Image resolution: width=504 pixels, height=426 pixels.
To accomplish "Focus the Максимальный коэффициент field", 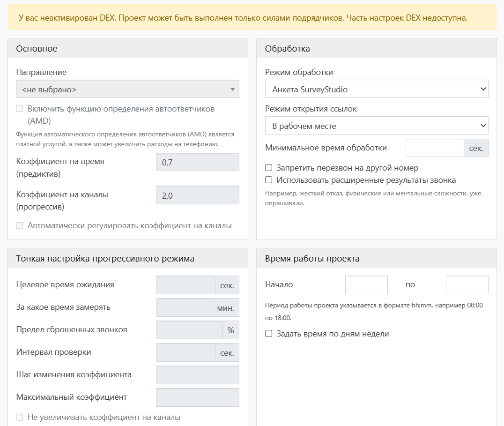I will click(x=198, y=397).
